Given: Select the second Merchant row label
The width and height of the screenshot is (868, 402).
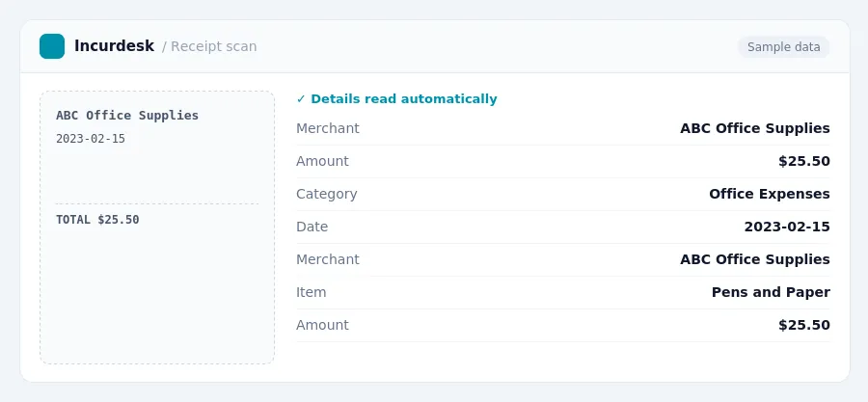Looking at the screenshot, I should (328, 259).
